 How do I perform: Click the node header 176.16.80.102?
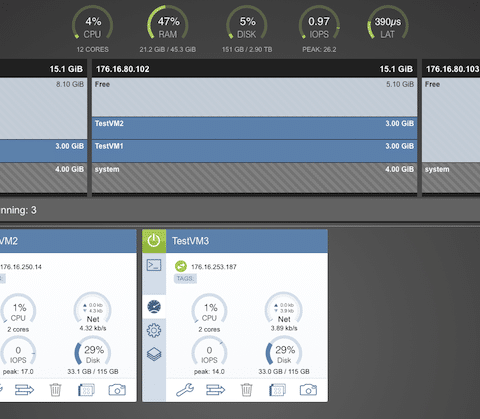coord(254,69)
